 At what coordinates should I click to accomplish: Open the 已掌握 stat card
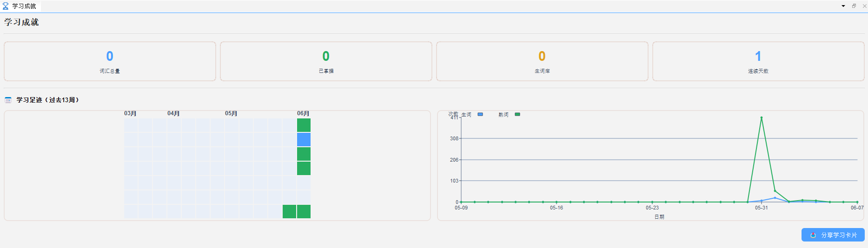326,61
